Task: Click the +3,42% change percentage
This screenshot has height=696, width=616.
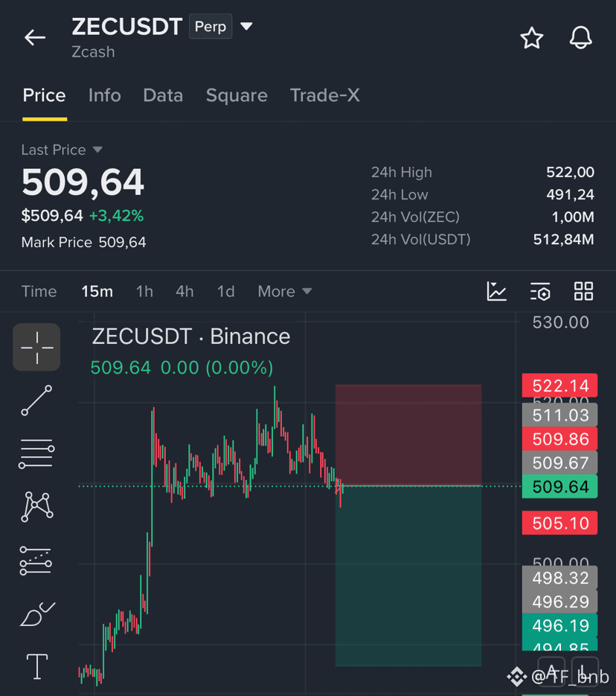Action: click(x=116, y=216)
